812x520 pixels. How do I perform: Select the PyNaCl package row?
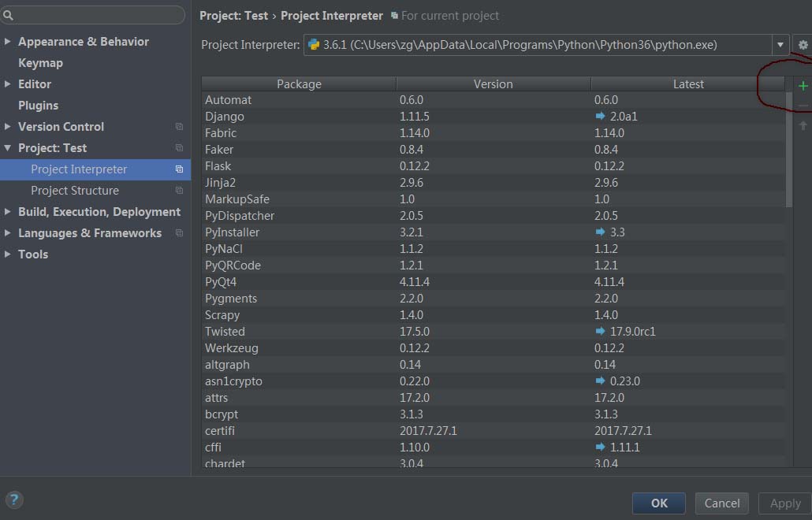(493, 248)
